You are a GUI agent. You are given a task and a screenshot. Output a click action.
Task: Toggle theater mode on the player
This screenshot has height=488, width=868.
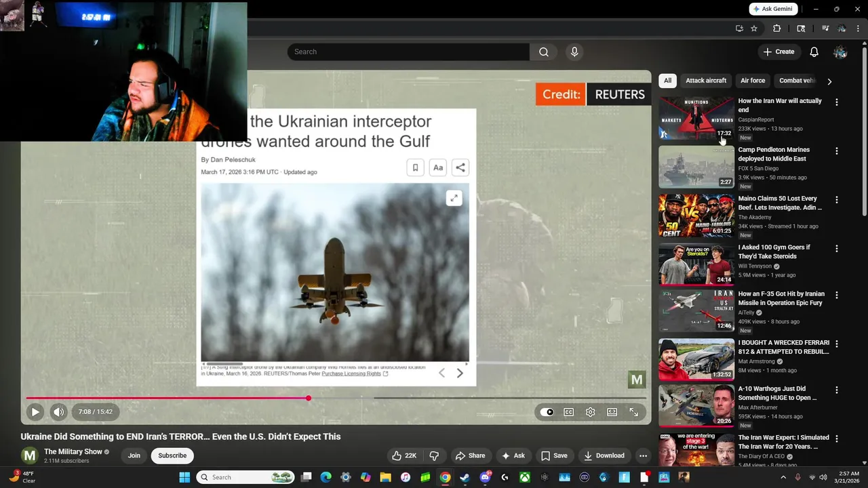612,412
